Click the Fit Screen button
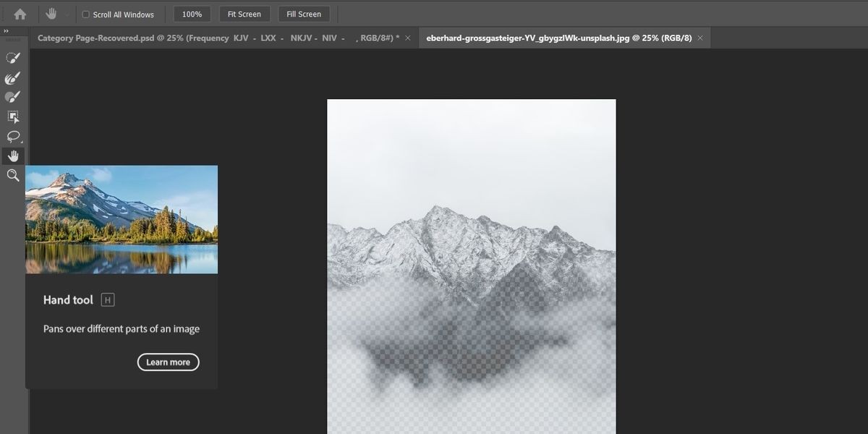The height and width of the screenshot is (434, 868). (244, 14)
